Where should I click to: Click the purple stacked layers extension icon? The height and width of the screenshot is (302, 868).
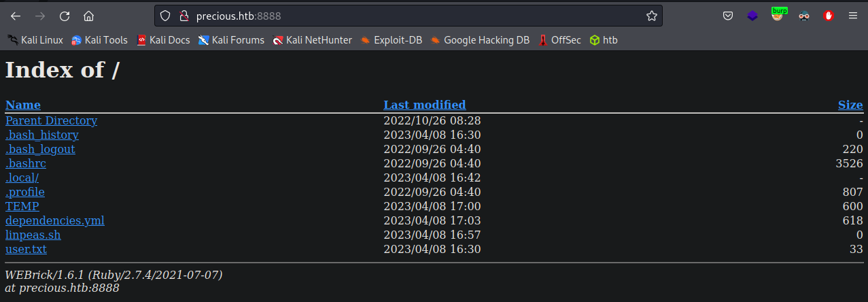pos(752,16)
